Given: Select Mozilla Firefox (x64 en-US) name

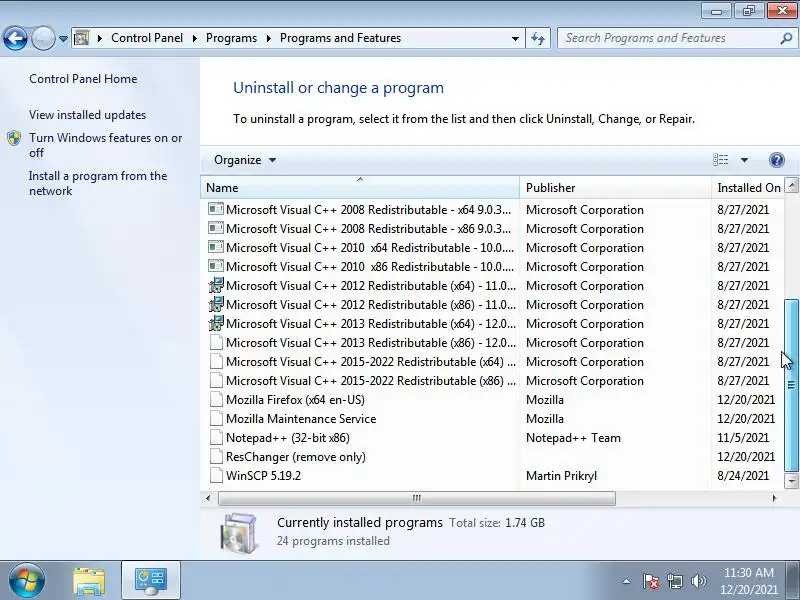Looking at the screenshot, I should (295, 400).
